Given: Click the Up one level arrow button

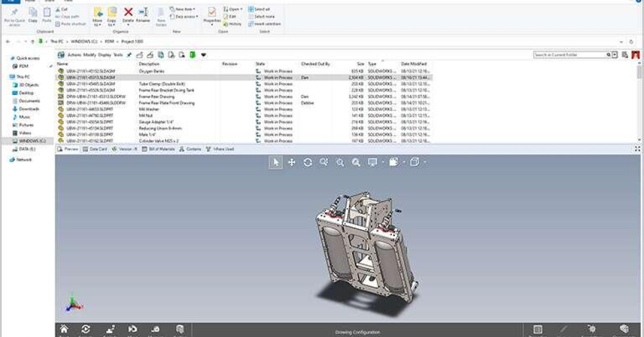Looking at the screenshot, I should pyautogui.click(x=32, y=41).
